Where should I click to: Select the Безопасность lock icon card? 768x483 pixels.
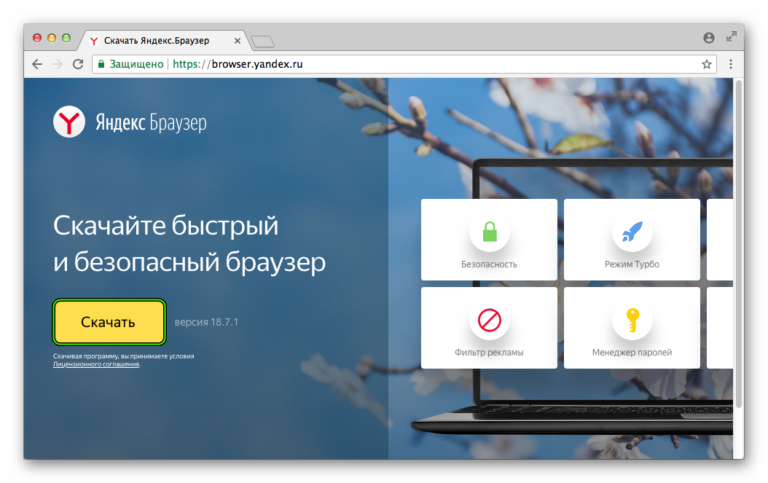point(489,240)
